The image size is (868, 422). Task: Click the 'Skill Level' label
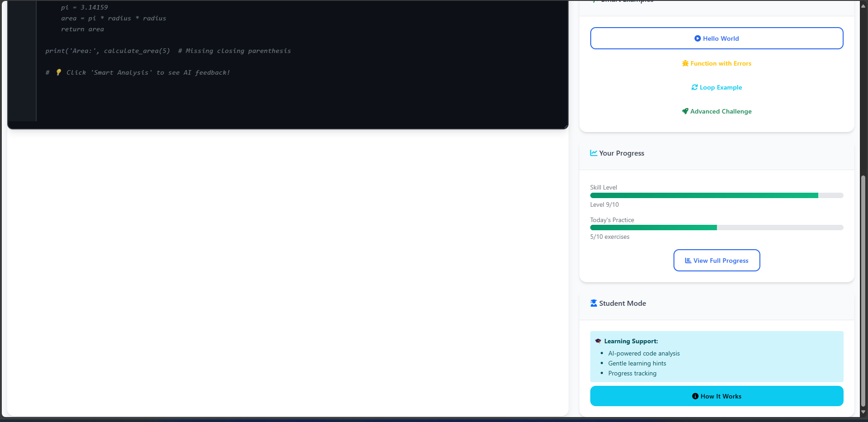pyautogui.click(x=603, y=187)
